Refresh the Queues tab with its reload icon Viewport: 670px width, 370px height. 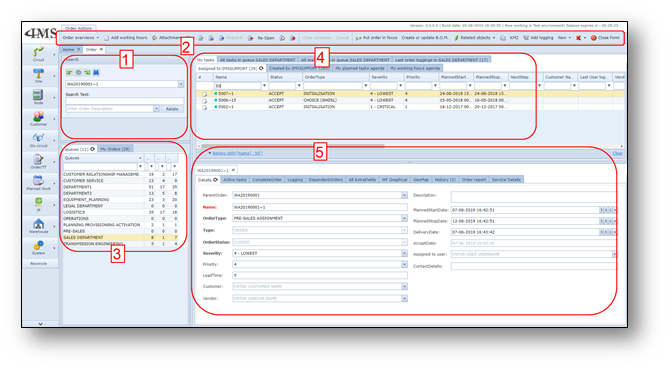(92, 149)
